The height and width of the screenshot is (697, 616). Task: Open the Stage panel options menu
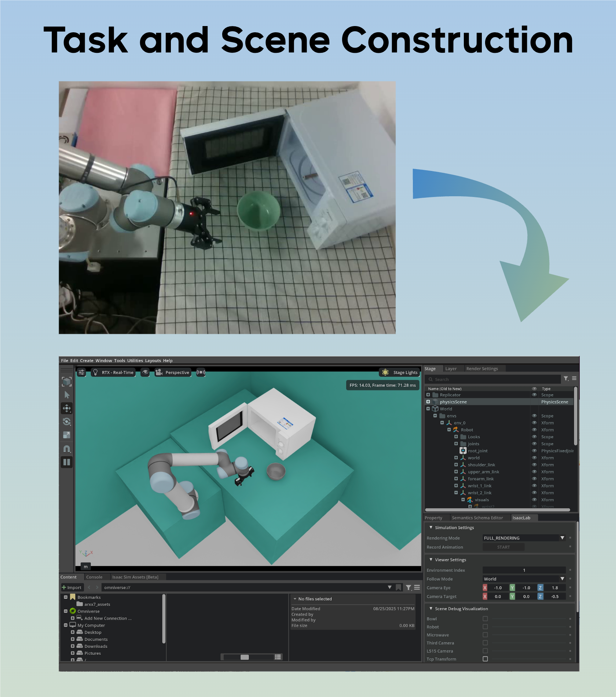(x=574, y=378)
